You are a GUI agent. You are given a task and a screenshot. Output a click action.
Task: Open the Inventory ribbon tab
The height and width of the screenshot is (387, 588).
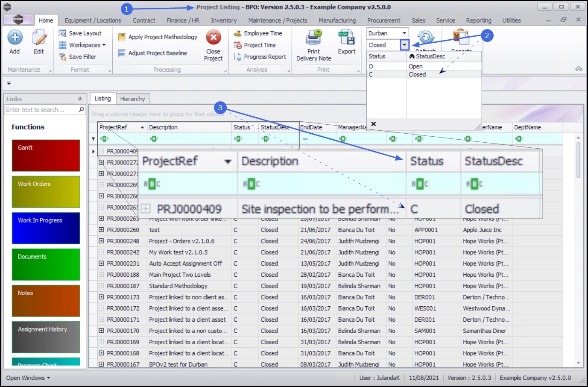pos(223,21)
